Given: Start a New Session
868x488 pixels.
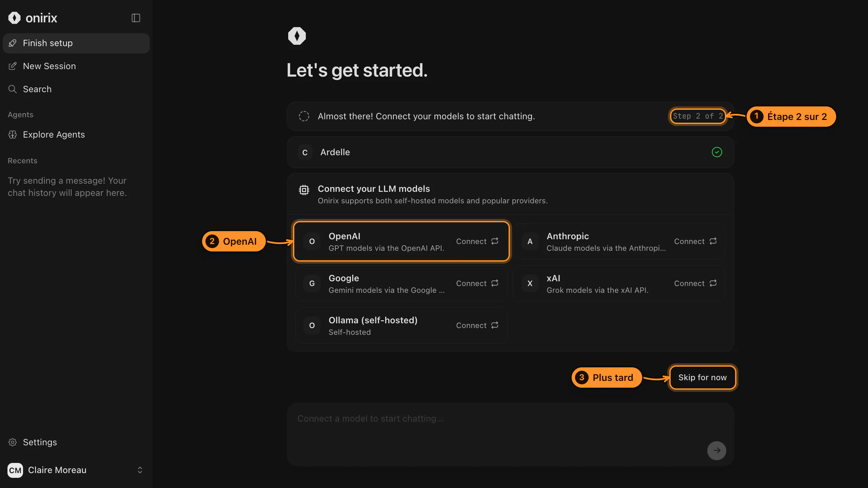Looking at the screenshot, I should 76,66.
